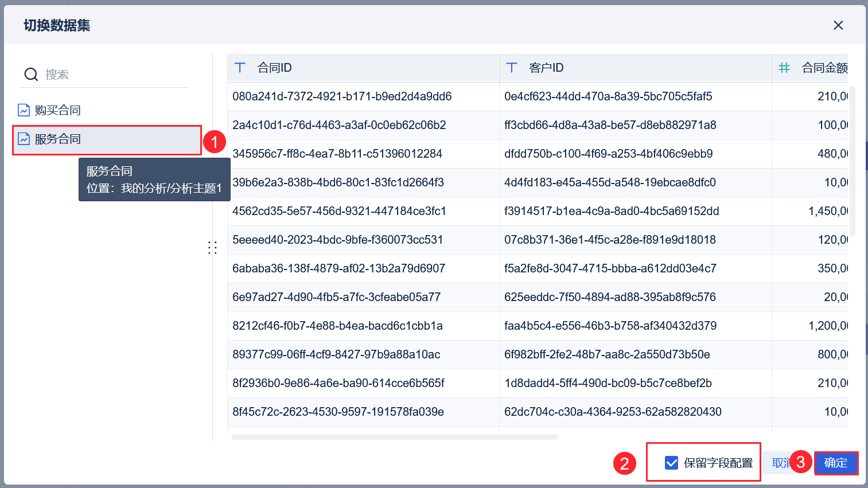The image size is (868, 488).
Task: Click customer cell 0e4cf623-44dd-470a-8a39-5bc705c5faf5
Action: (636, 96)
